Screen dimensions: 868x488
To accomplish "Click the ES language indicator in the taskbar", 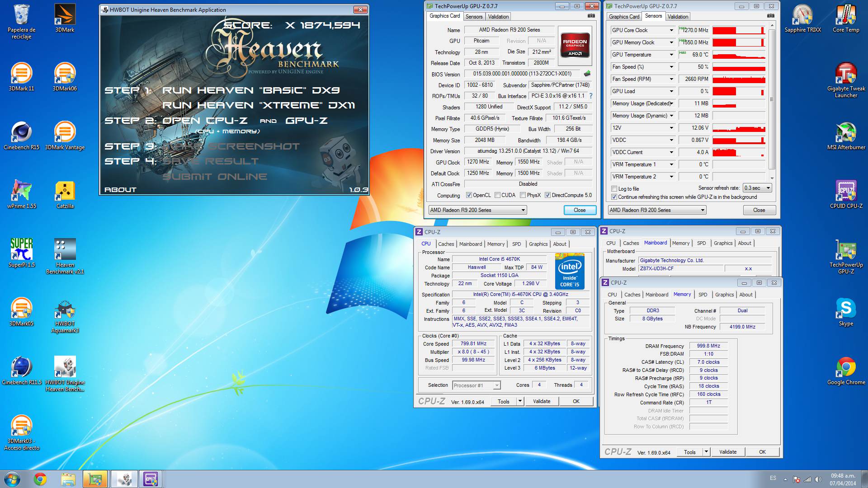I will click(x=773, y=478).
